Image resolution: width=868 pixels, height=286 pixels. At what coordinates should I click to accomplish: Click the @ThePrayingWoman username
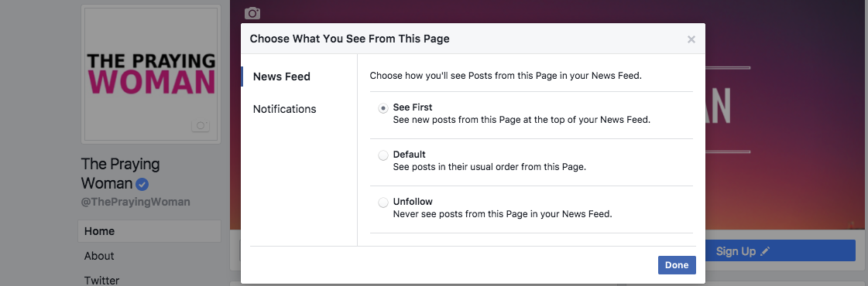[x=136, y=202]
